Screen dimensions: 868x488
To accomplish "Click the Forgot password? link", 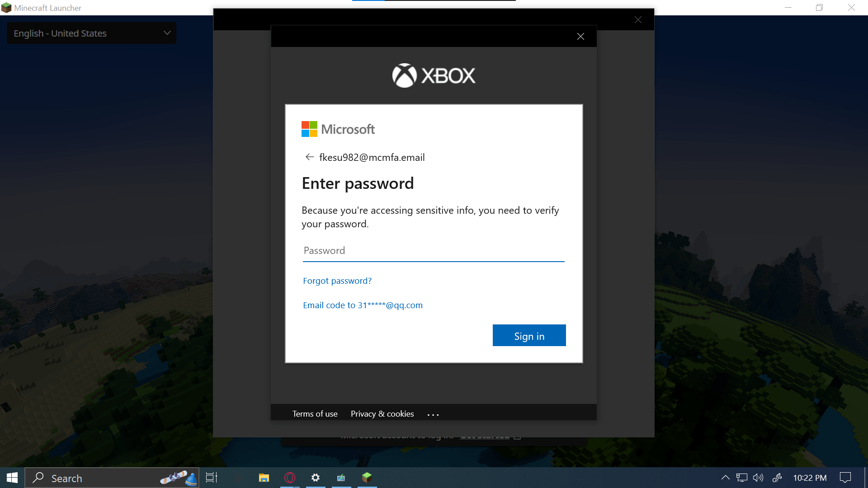I will point(337,280).
